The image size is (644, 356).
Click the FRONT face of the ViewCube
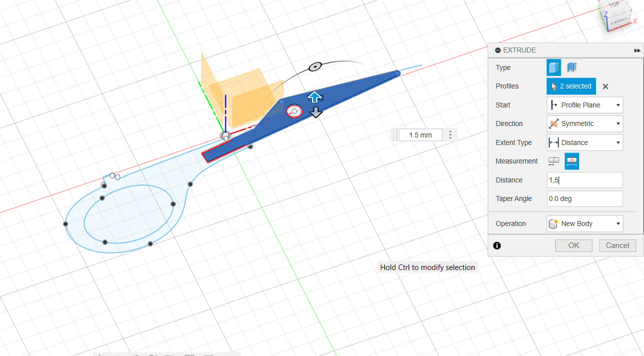[x=618, y=21]
